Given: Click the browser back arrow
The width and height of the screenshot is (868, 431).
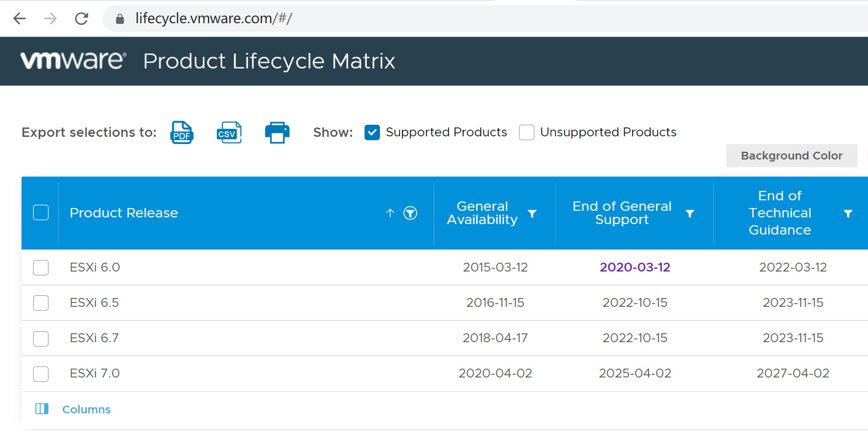Looking at the screenshot, I should coord(20,19).
